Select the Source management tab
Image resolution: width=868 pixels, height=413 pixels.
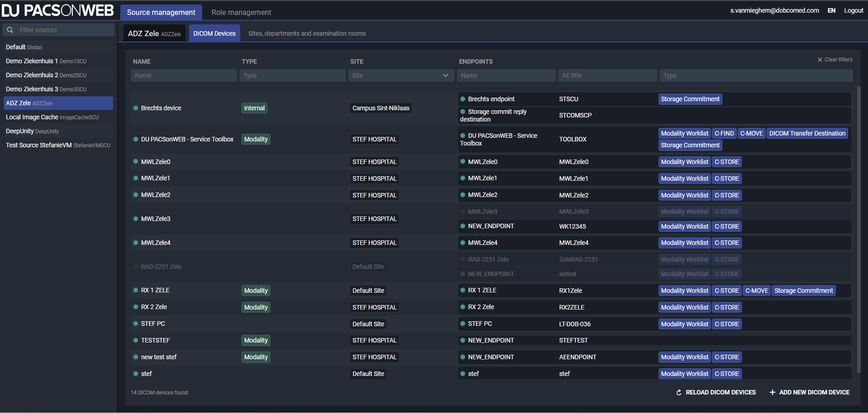[x=161, y=12]
